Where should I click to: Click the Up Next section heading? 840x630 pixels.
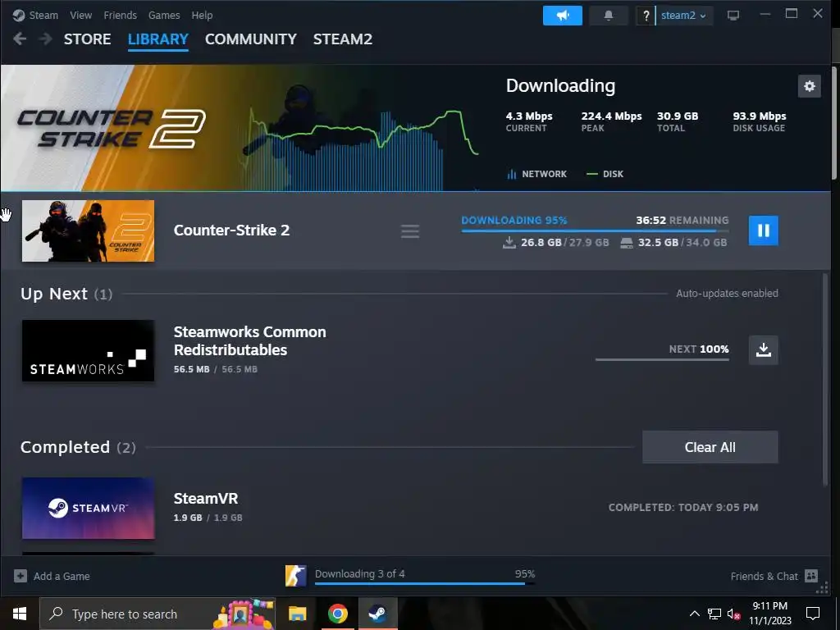click(66, 294)
